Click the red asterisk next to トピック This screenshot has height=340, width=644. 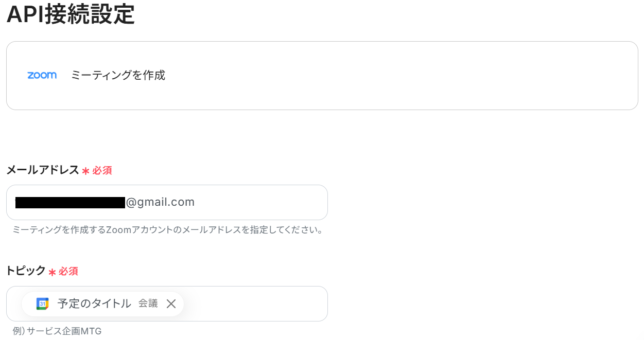point(52,272)
